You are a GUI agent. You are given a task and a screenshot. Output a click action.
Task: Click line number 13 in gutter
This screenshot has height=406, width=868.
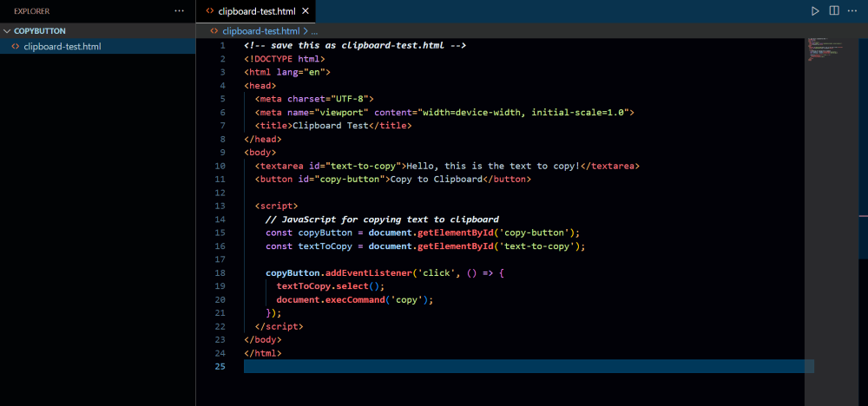[220, 206]
